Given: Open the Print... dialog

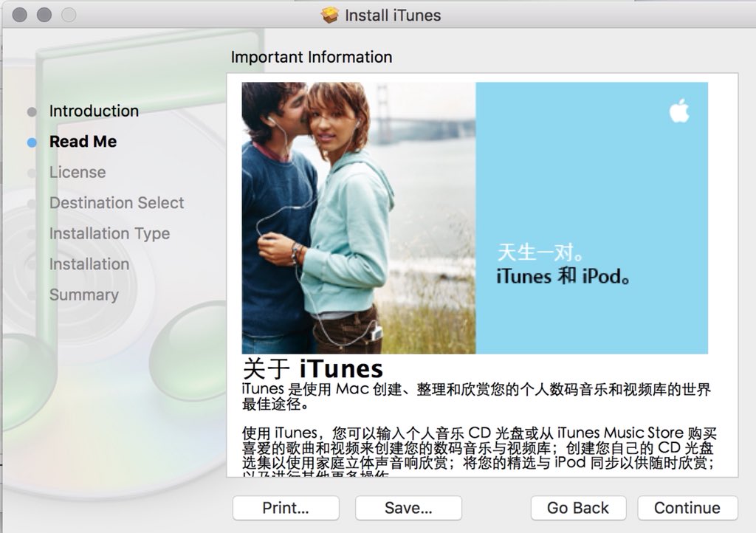Looking at the screenshot, I should click(286, 508).
